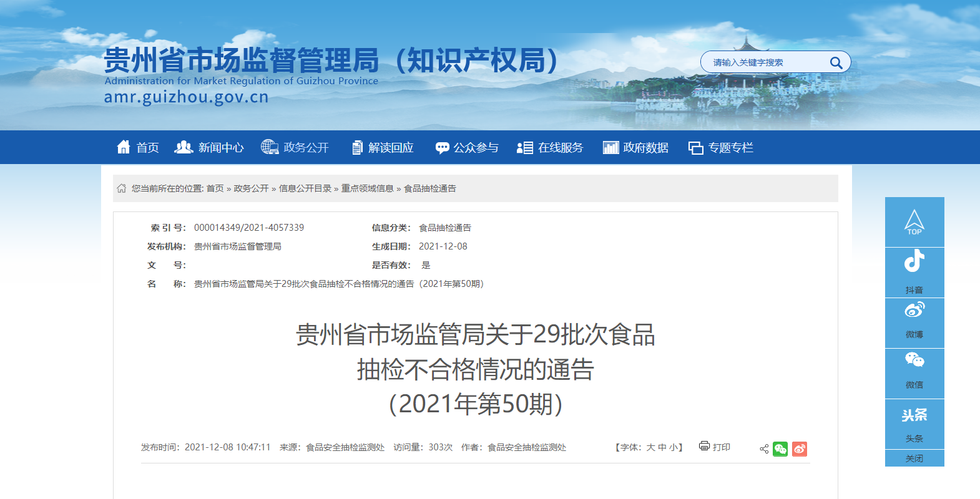The height and width of the screenshot is (499, 980).
Task: Share article via green WeChat icon
Action: (780, 449)
